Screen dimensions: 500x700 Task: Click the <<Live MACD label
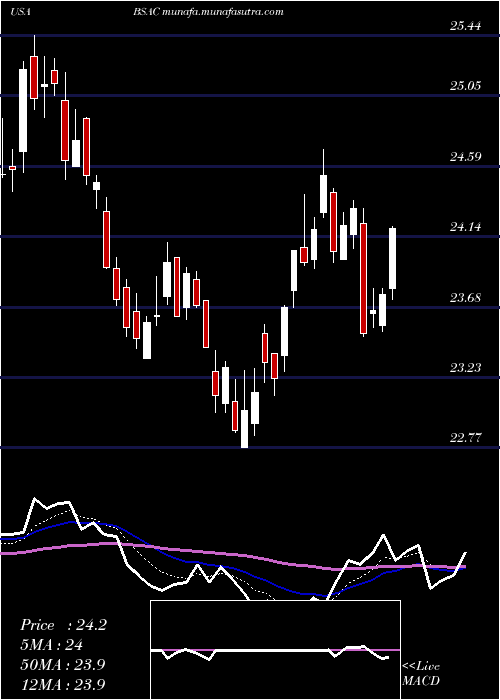[421, 674]
